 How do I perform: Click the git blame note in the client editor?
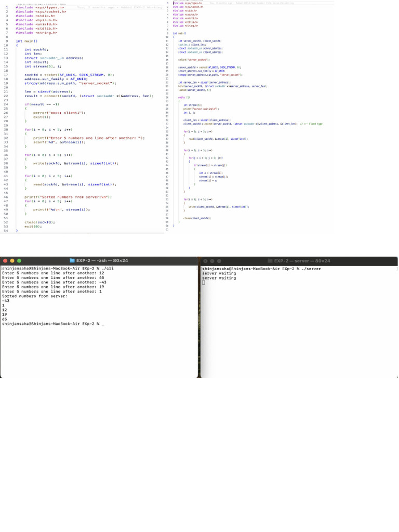[119, 8]
